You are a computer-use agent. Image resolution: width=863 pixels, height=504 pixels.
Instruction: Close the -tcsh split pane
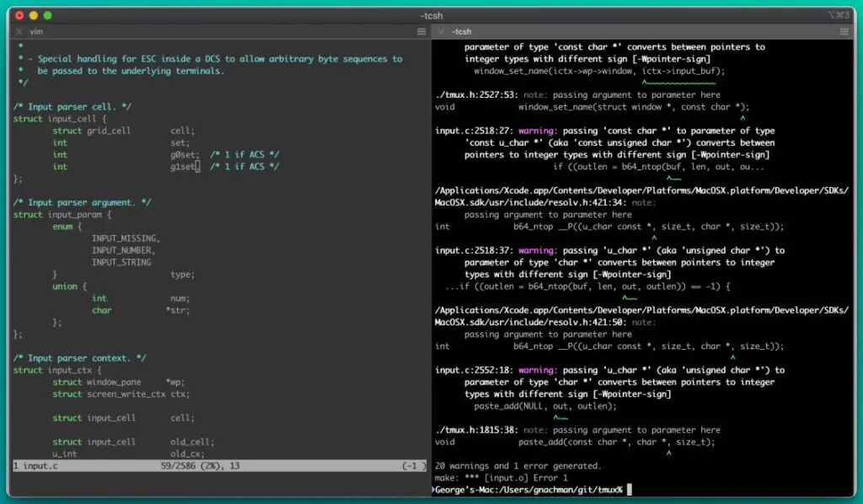441,32
